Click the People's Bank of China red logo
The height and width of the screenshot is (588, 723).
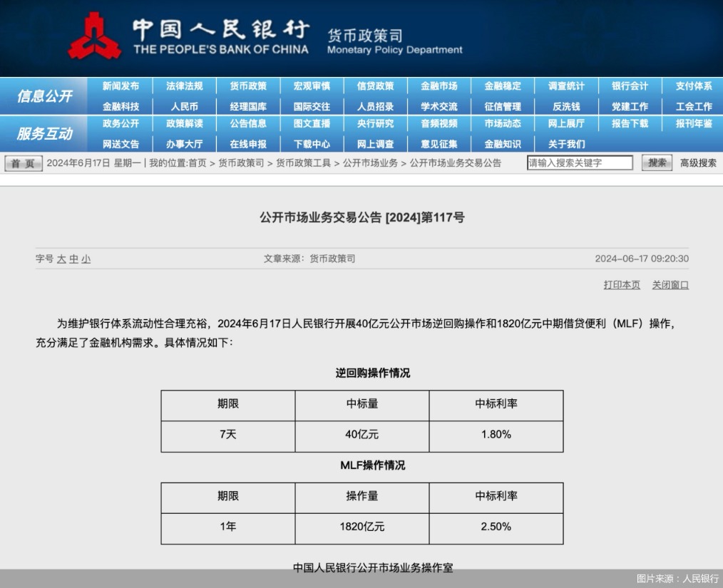pos(95,36)
